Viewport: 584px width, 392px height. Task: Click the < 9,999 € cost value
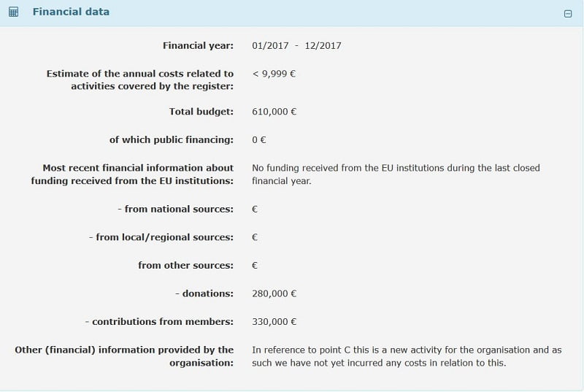pyautogui.click(x=274, y=74)
